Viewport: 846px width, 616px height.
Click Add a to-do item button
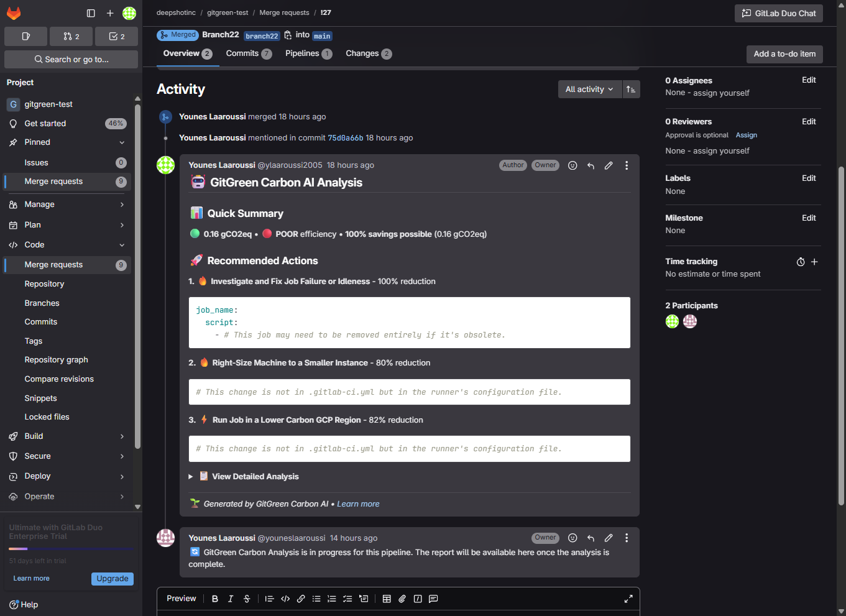[784, 54]
